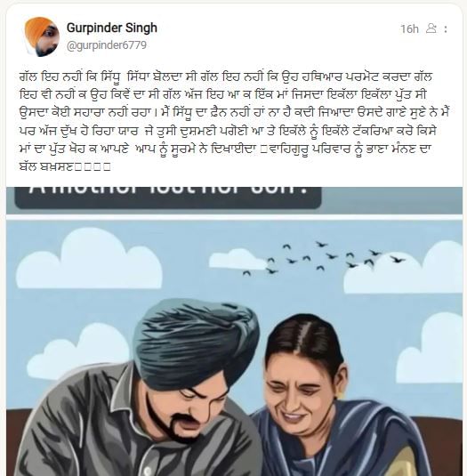Open the 16h timestamp permalink
This screenshot has width=467, height=476.
[409, 28]
